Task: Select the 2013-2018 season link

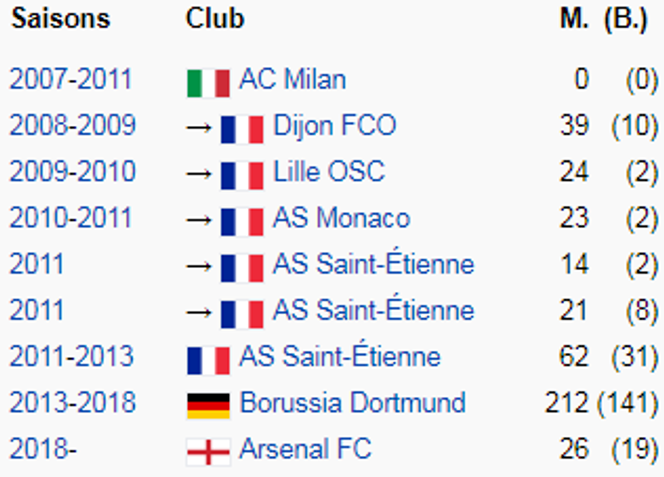Action: point(72,402)
